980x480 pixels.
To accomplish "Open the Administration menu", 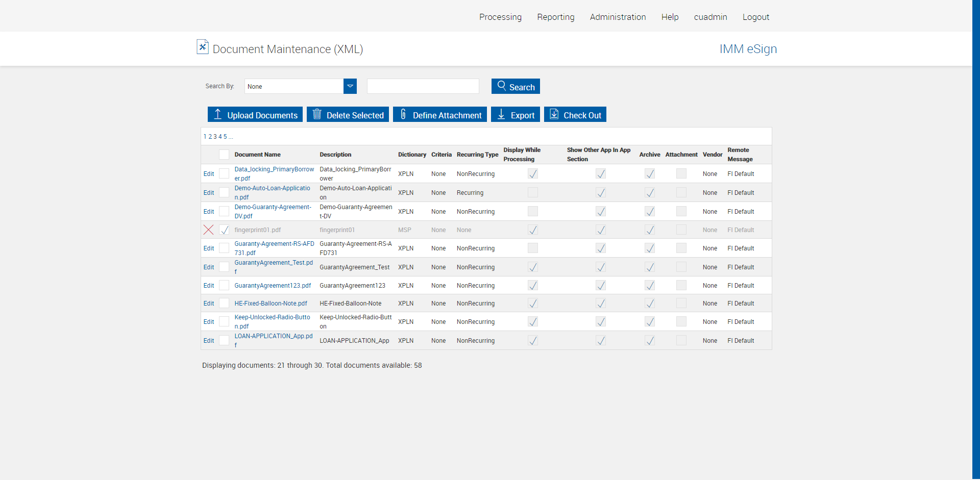I will [x=618, y=17].
